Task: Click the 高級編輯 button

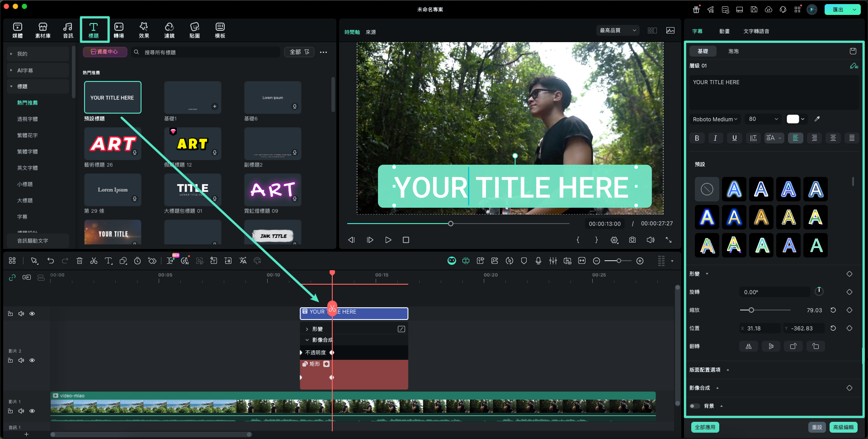Action: (x=843, y=427)
